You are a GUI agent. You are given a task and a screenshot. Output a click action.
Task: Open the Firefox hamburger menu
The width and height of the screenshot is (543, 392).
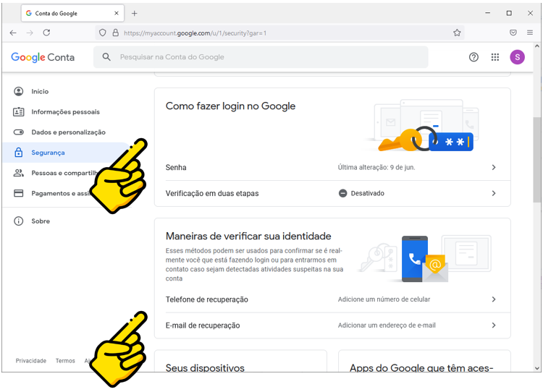530,33
